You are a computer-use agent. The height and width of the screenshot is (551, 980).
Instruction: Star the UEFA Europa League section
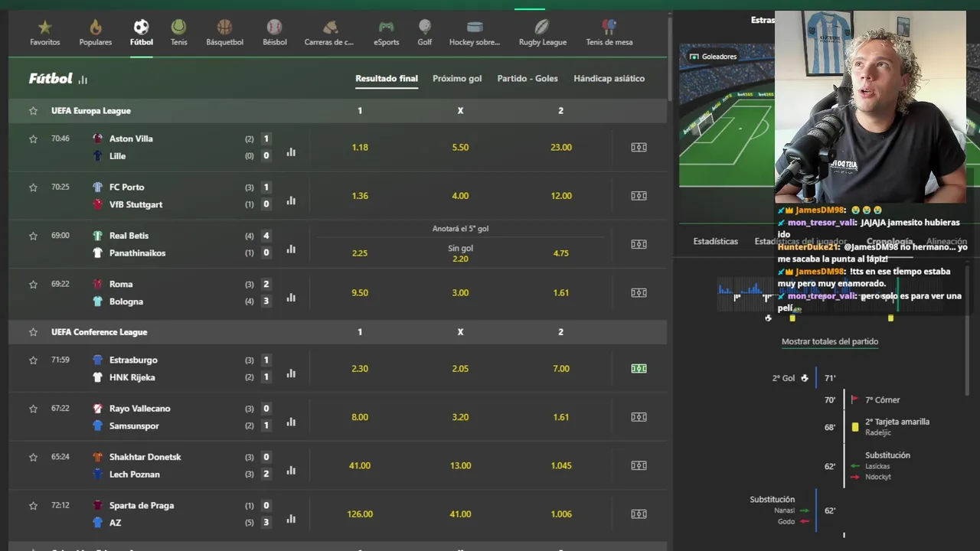(33, 111)
